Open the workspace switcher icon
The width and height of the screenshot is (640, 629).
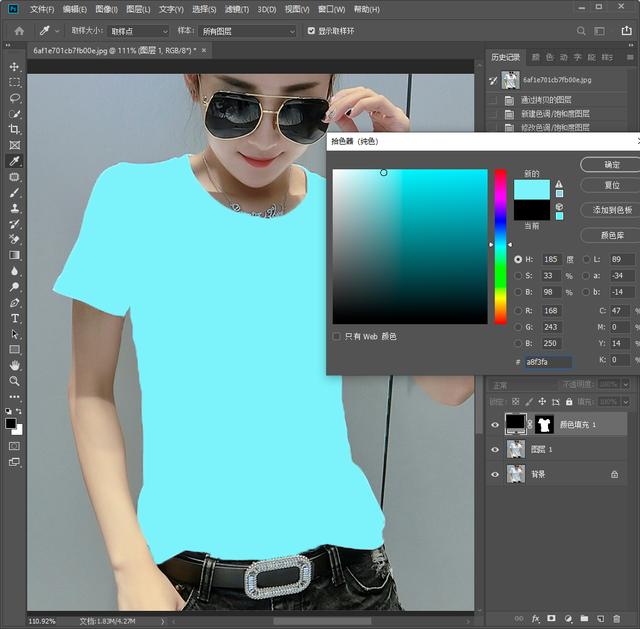click(x=599, y=31)
